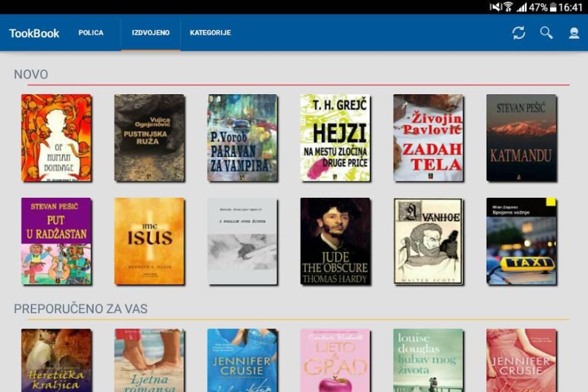Open the pink Jennifer Crusie cover
The image size is (588, 392).
coord(521,360)
